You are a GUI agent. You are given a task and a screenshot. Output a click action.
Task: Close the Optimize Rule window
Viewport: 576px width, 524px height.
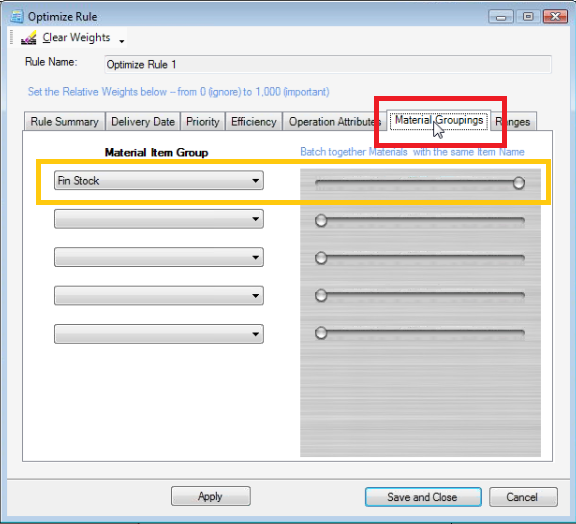tap(555, 17)
